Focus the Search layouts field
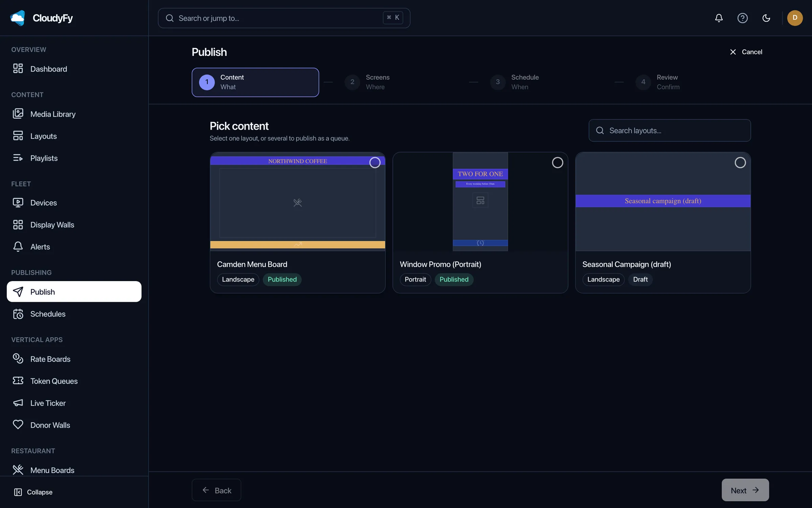Image resolution: width=812 pixels, height=508 pixels. (x=670, y=130)
